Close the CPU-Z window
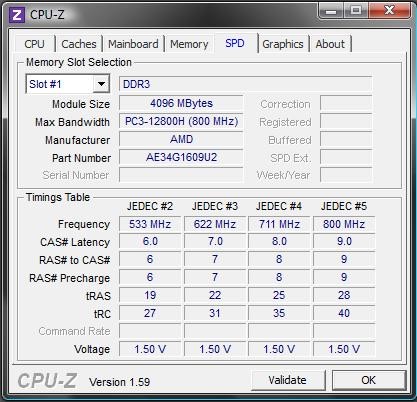The image size is (417, 402). tap(389, 11)
